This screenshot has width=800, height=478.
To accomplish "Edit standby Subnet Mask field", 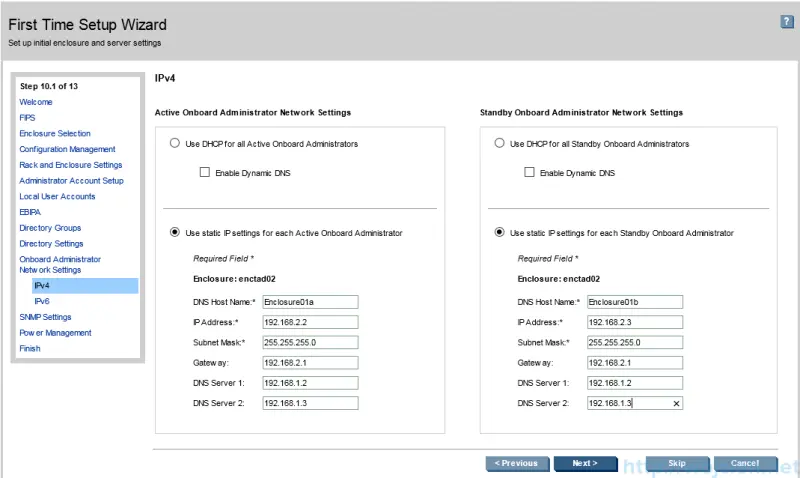I will (x=635, y=342).
